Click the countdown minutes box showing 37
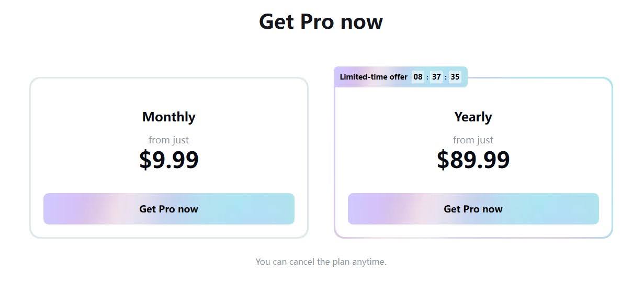The image size is (644, 292). (x=436, y=77)
